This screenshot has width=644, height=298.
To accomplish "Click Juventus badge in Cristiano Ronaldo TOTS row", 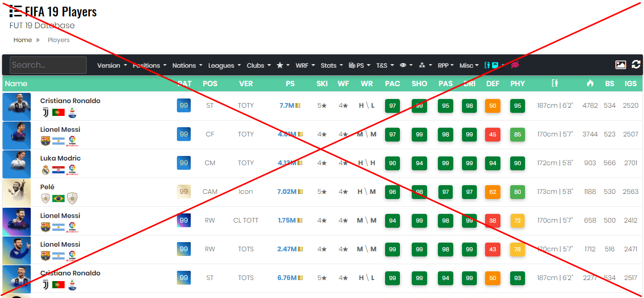I will (46, 284).
